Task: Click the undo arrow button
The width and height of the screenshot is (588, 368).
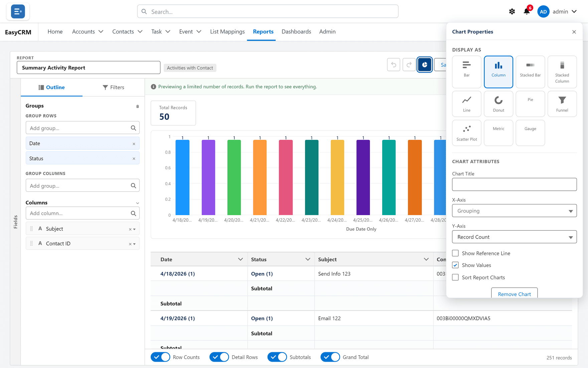Action: (x=394, y=65)
